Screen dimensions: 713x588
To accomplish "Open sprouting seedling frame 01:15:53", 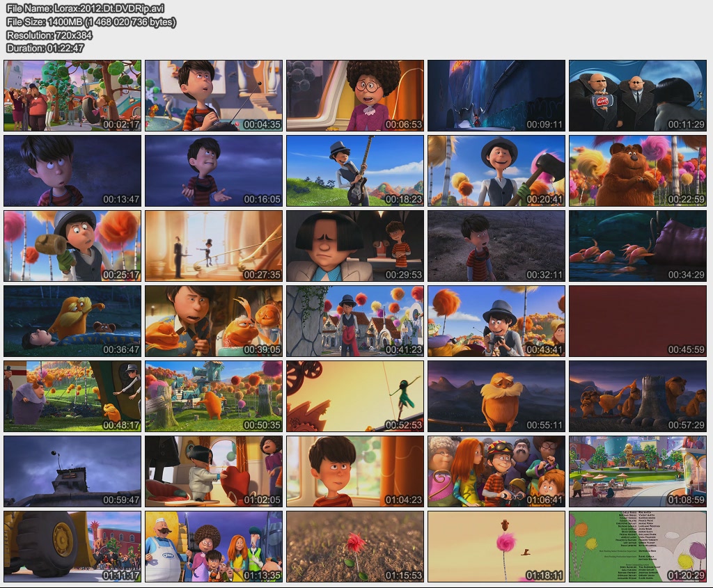I will tap(355, 547).
